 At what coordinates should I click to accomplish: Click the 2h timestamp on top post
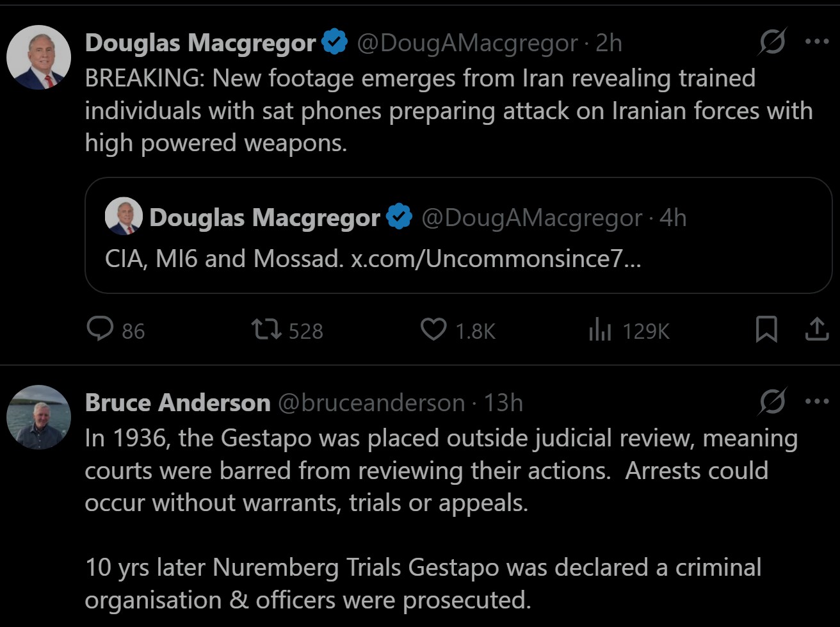click(x=609, y=44)
